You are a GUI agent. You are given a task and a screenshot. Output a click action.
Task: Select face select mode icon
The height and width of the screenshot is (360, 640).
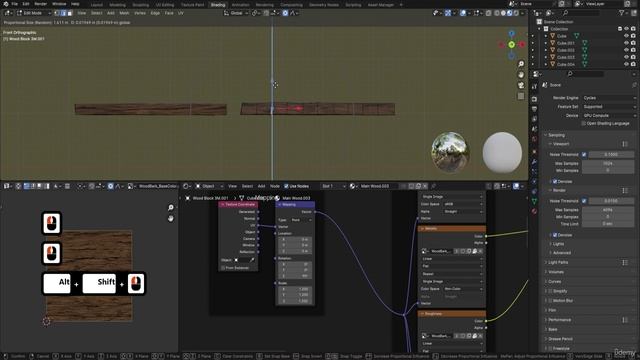click(69, 13)
